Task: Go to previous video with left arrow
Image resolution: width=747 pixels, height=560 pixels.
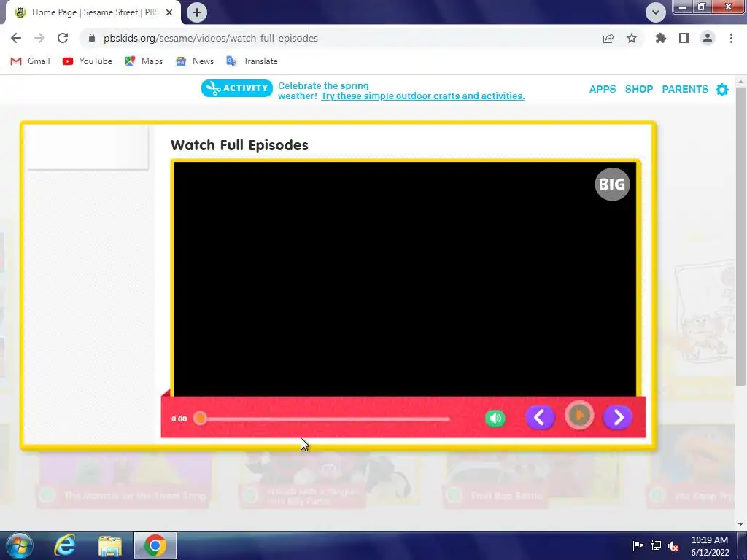Action: coord(540,418)
